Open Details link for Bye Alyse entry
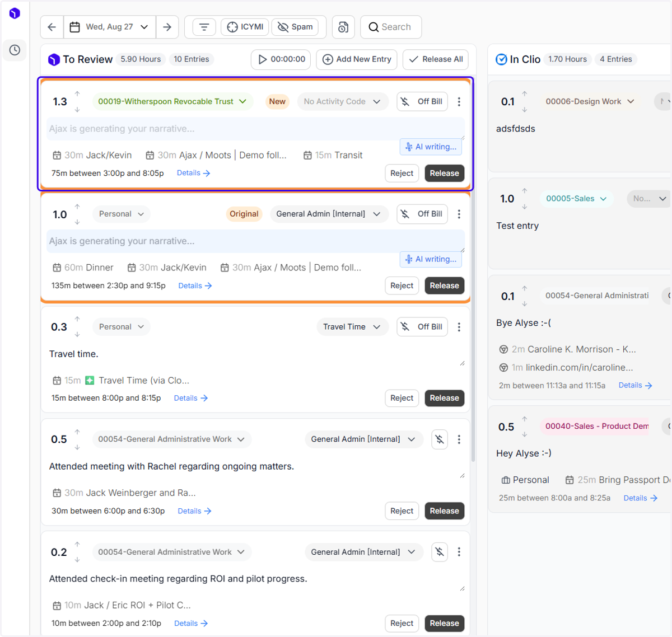 coord(636,385)
